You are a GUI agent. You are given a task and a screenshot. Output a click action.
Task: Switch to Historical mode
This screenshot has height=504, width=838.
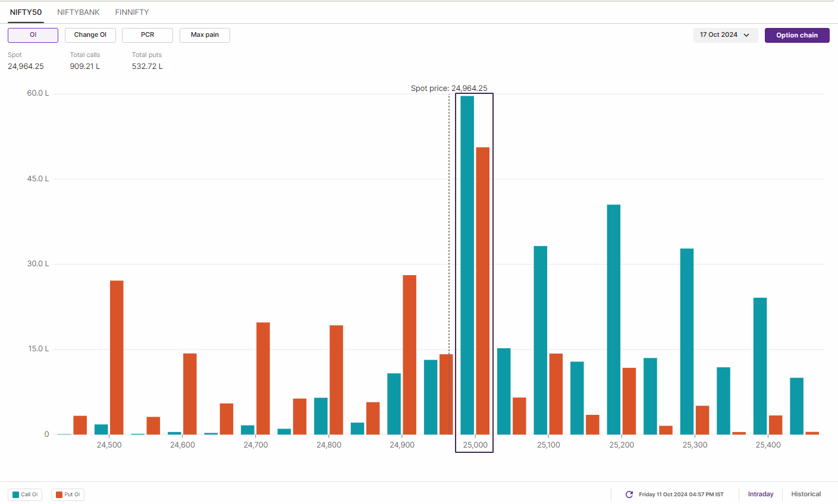[x=806, y=494]
